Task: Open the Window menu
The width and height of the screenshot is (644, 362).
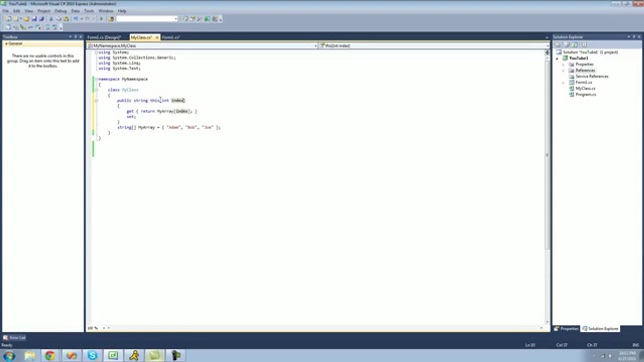Action: click(106, 11)
